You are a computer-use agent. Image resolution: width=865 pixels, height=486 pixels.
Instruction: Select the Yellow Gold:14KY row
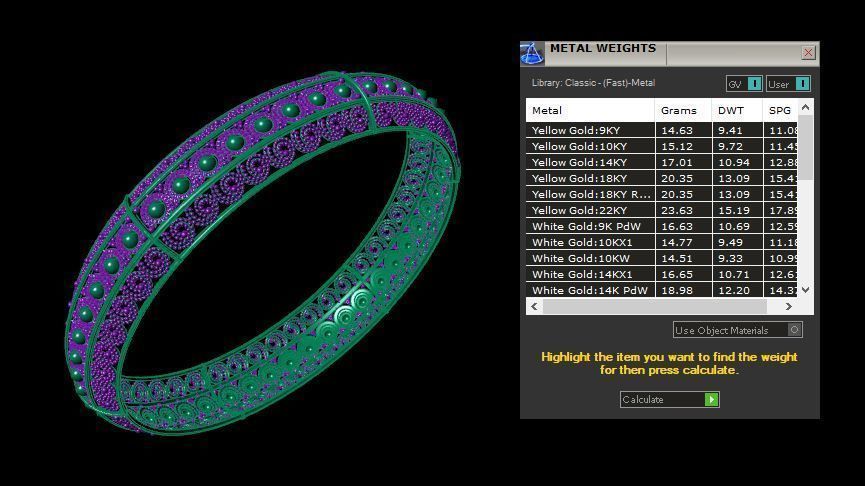click(x=661, y=162)
